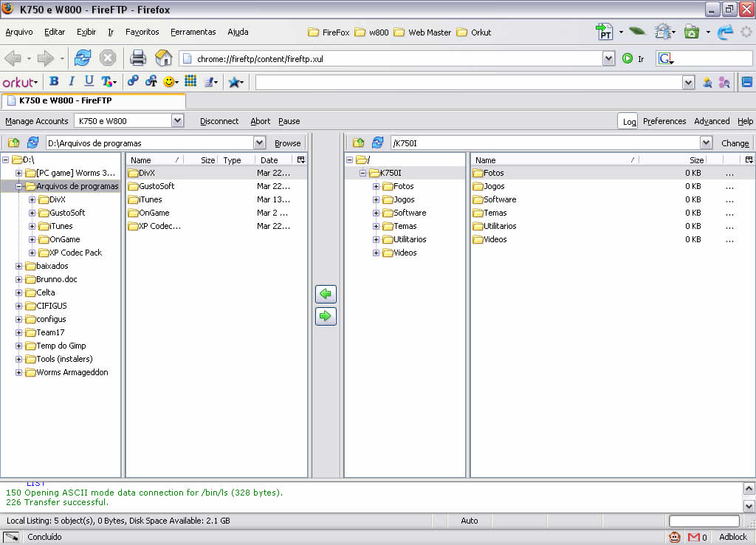Open the Ferramentas menu

click(x=193, y=32)
